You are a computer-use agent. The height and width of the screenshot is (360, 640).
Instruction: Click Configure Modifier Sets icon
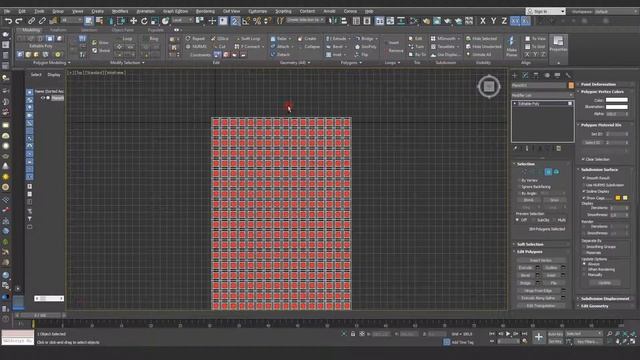[x=559, y=149]
